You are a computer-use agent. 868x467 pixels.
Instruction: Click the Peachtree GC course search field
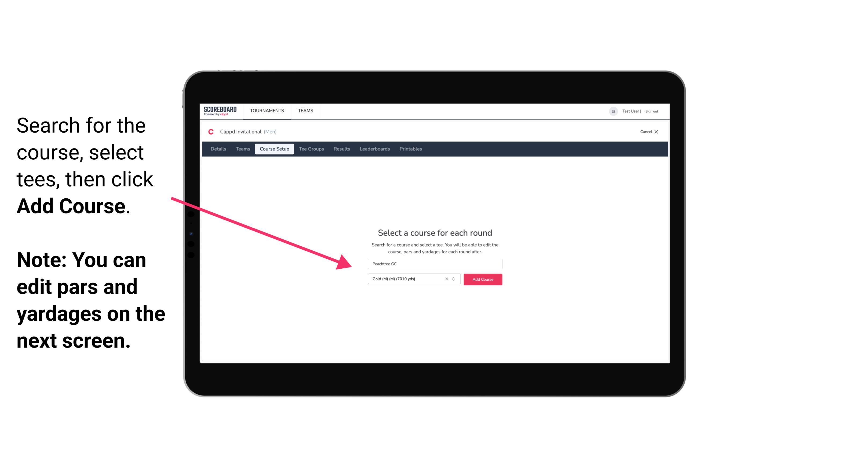435,263
